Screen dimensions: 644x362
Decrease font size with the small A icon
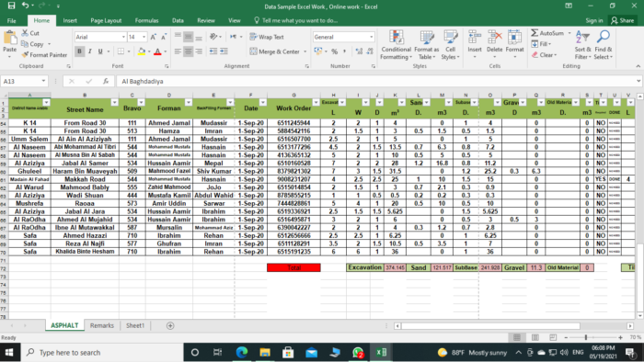[164, 37]
